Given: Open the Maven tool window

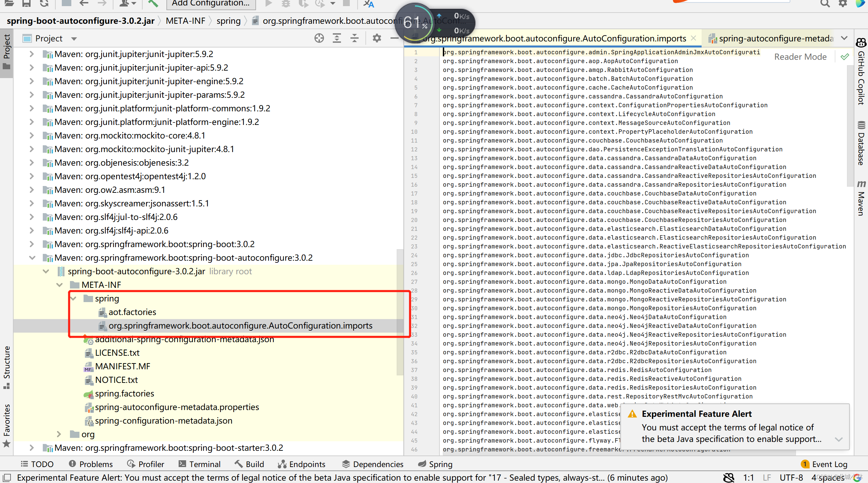Looking at the screenshot, I should click(x=861, y=198).
